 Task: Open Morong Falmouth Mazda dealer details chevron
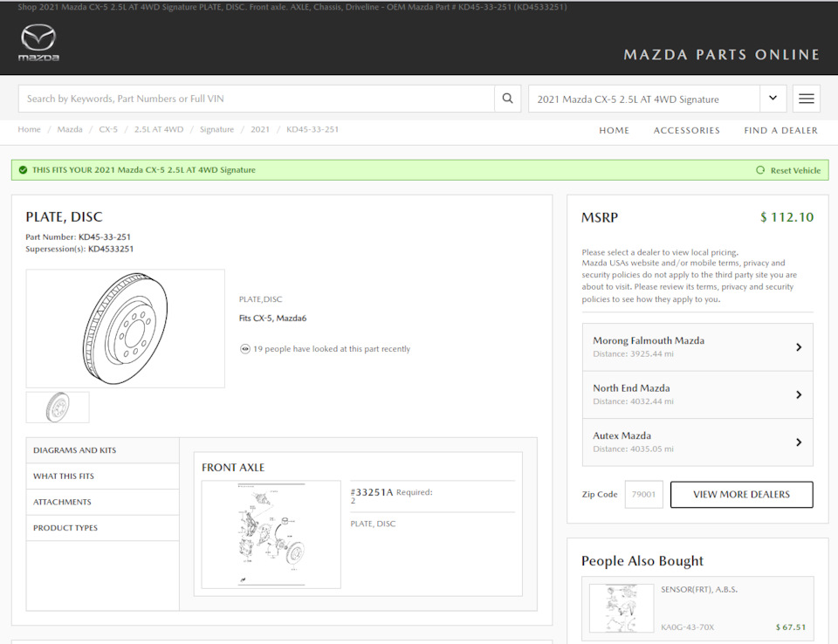[x=799, y=346]
